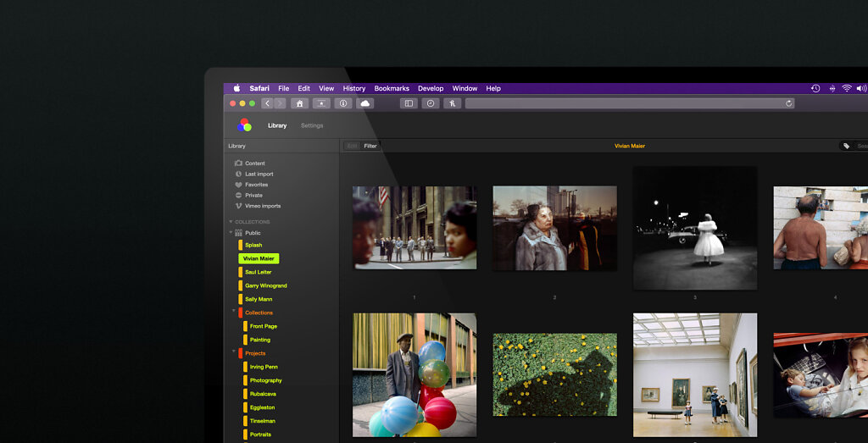Select the Eggleston album
The height and width of the screenshot is (443, 868).
click(263, 407)
